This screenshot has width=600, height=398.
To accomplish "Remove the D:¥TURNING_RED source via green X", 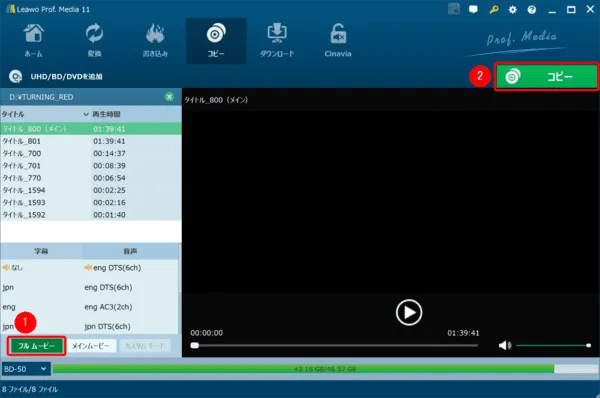I will [169, 97].
